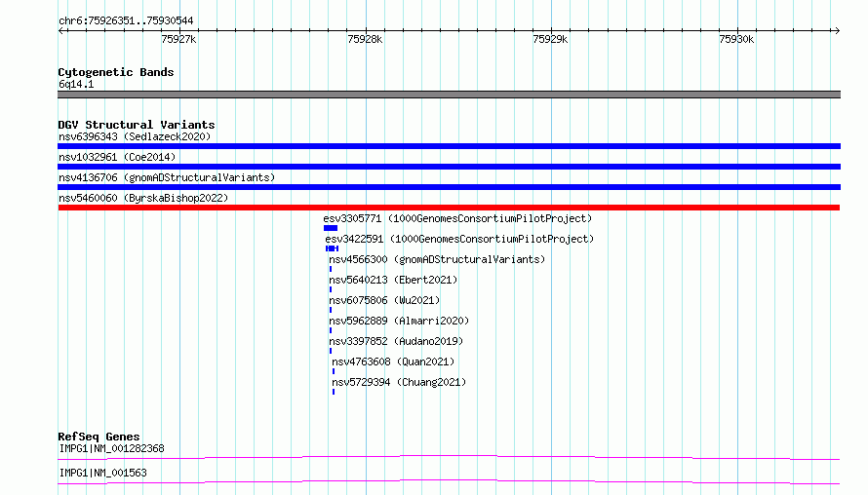868x495 pixels.
Task: Select the red bar for nsv5460060
Action: pyautogui.click(x=449, y=208)
